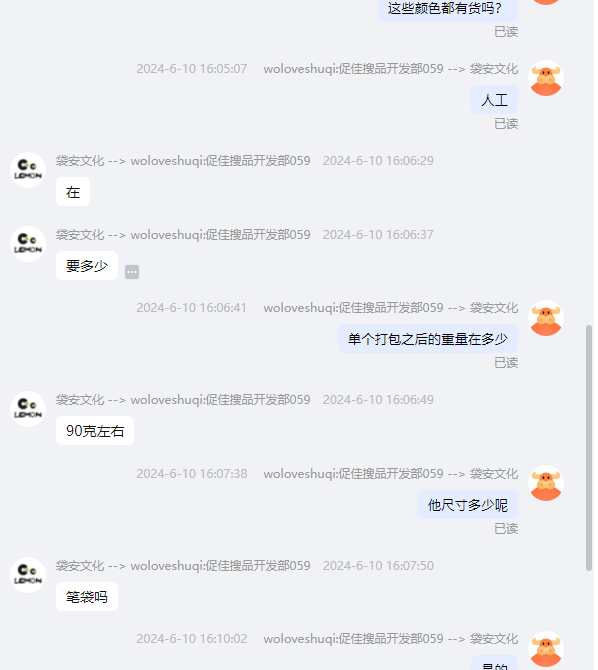
Task: Click bull avatar at the 16:10:02 message
Action: click(x=546, y=649)
